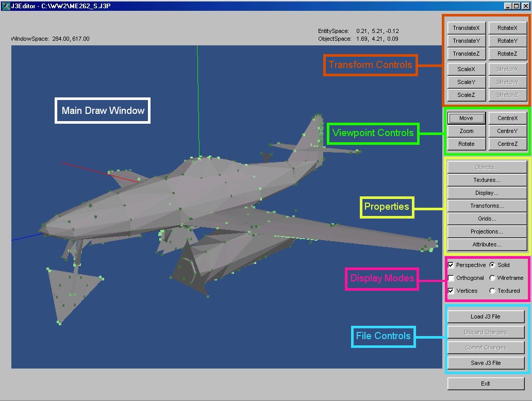Viewport: 532px width, 401px height.
Task: Click the CentreX button
Action: pyautogui.click(x=508, y=118)
